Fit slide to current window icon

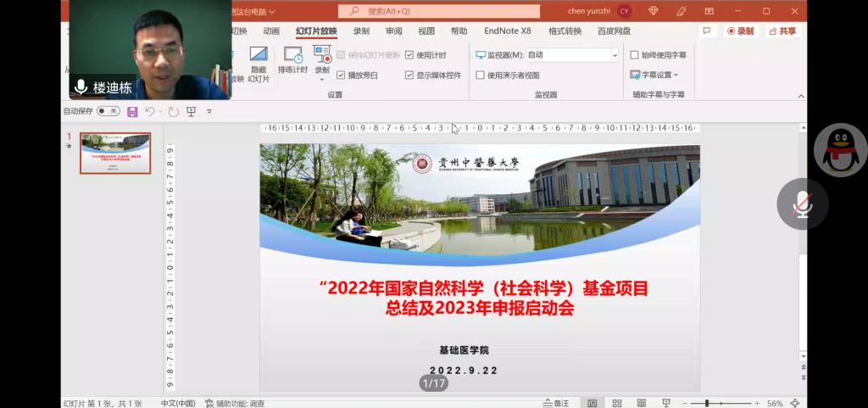795,403
